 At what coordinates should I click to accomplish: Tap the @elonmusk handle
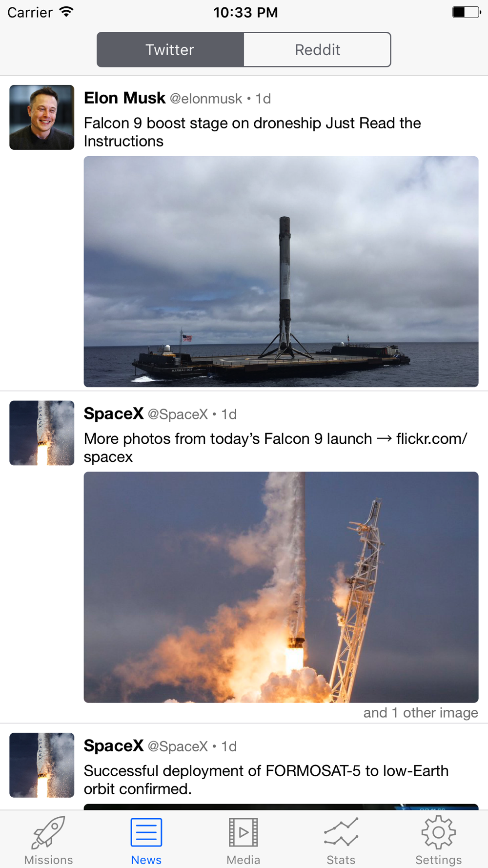point(206,99)
